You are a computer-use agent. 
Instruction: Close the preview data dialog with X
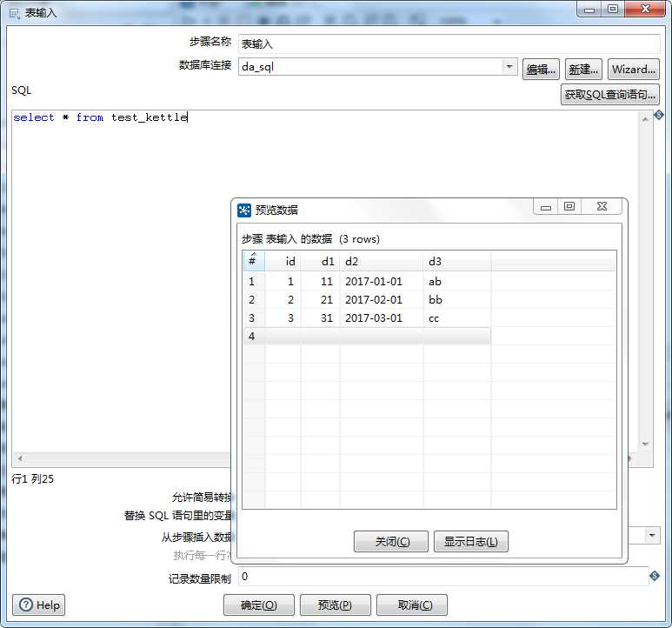(x=602, y=206)
